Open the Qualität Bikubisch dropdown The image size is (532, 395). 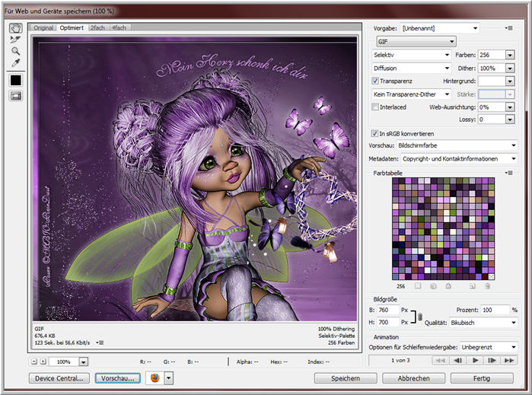coord(483,323)
